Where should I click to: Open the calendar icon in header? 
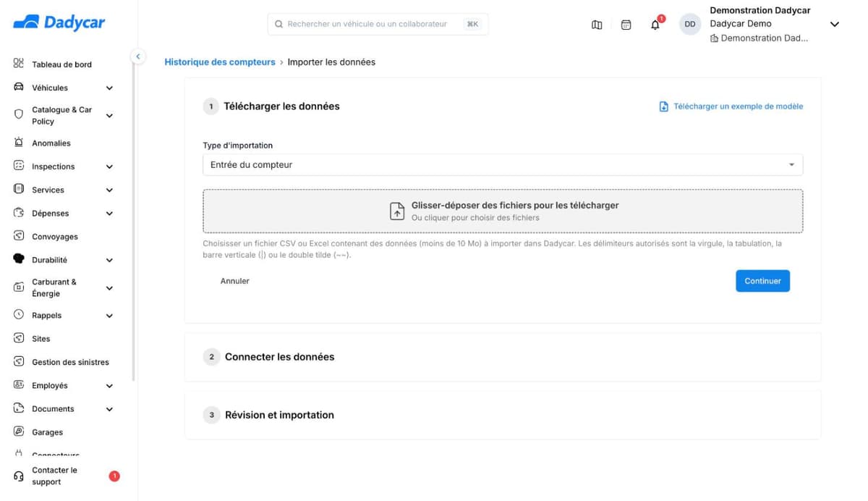pos(626,25)
